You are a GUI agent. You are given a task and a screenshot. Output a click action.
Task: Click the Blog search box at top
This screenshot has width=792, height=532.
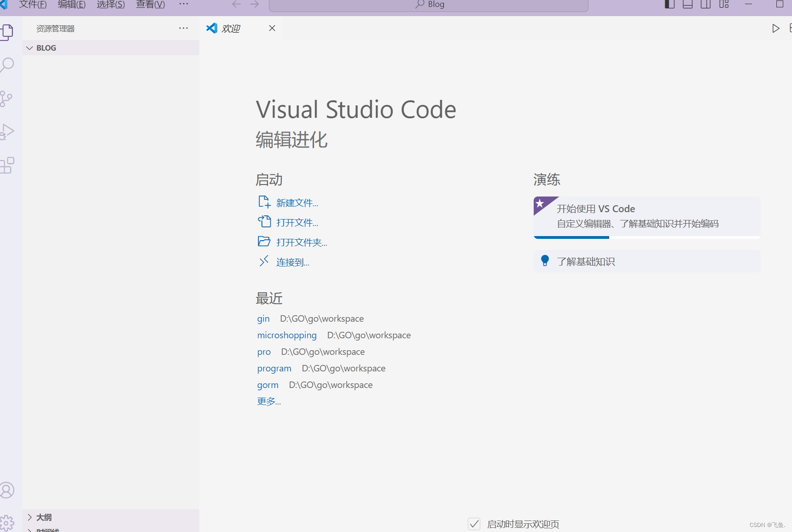pyautogui.click(x=428, y=5)
